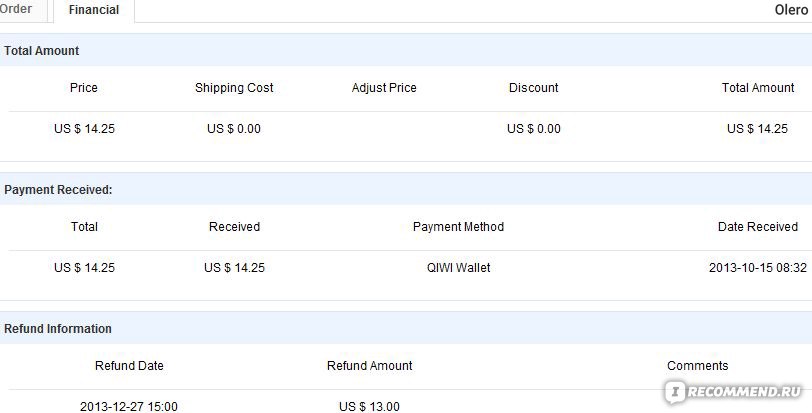Click the Price column header
Screen dimensions: 812x413
84,87
